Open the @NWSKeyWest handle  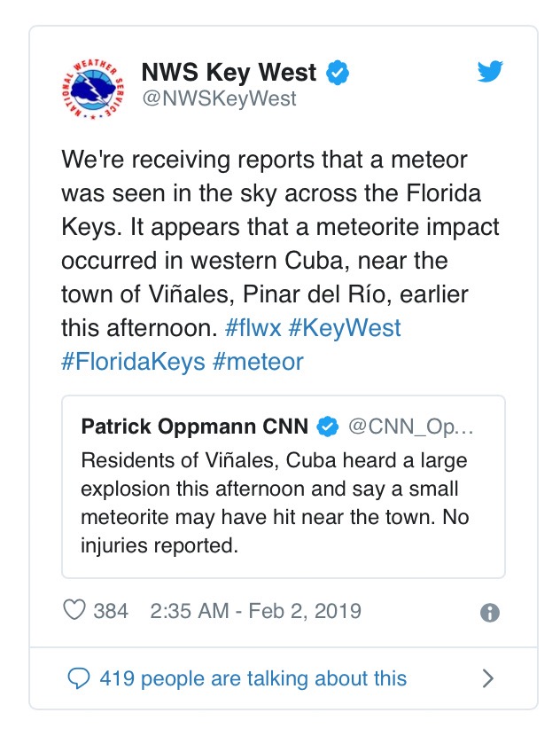(x=219, y=98)
